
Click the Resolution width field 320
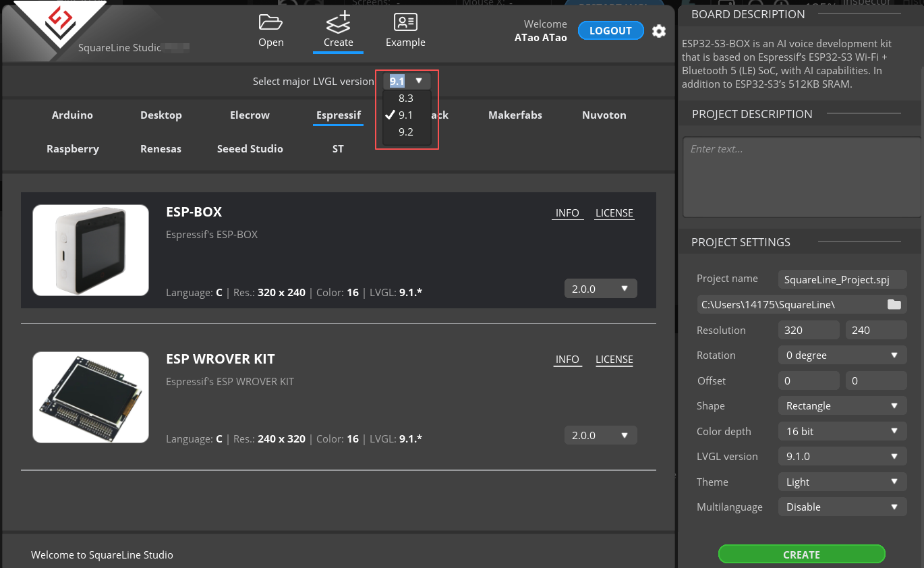[808, 330]
